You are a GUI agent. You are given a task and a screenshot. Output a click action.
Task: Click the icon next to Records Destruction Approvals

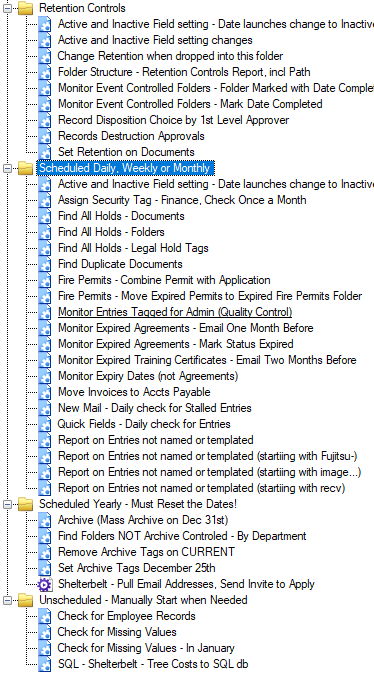[45, 136]
